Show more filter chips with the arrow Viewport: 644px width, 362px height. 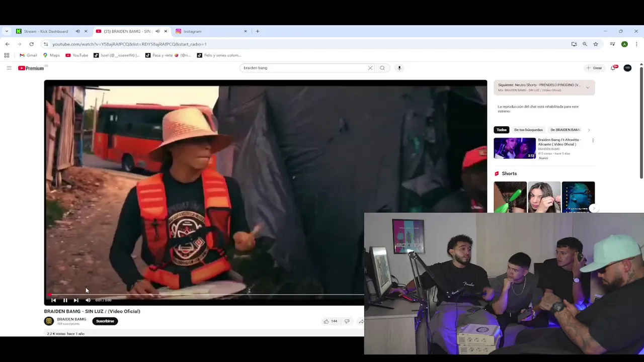[589, 130]
